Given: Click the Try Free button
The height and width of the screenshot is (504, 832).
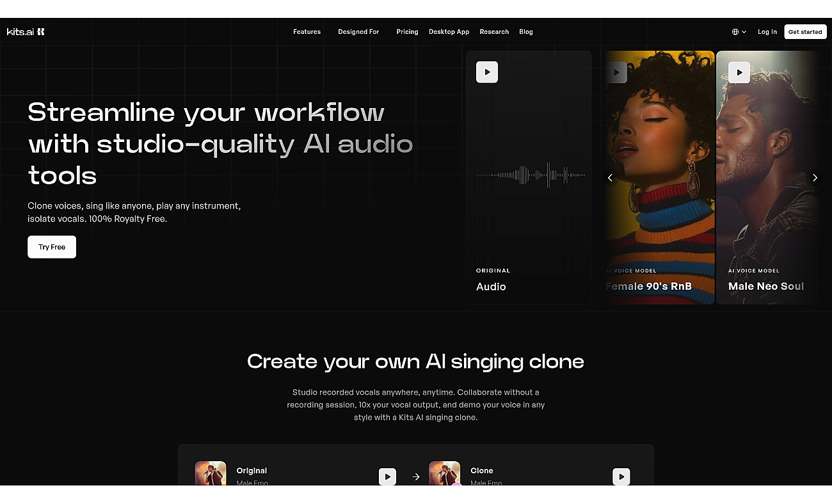Looking at the screenshot, I should coord(52,247).
